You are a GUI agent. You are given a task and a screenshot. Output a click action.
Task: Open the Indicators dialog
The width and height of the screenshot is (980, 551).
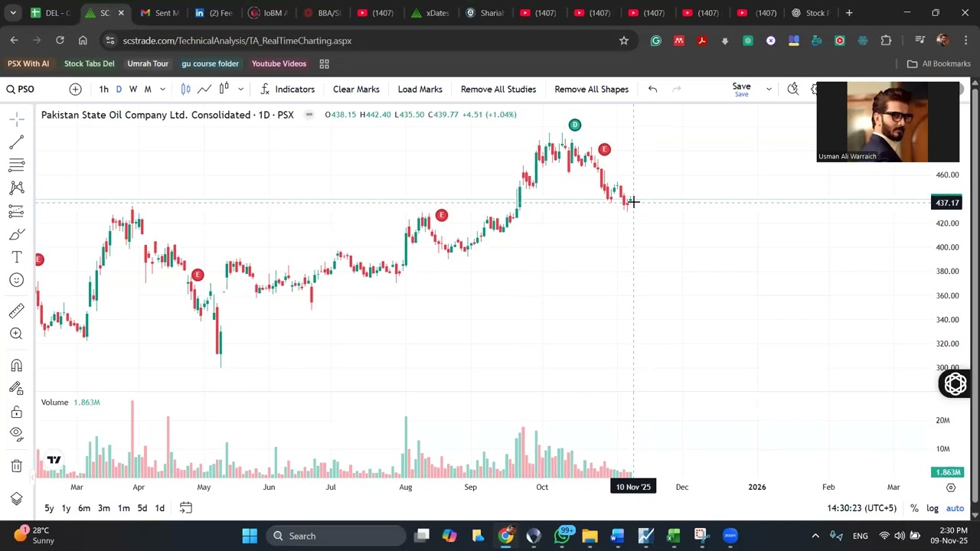[288, 90]
